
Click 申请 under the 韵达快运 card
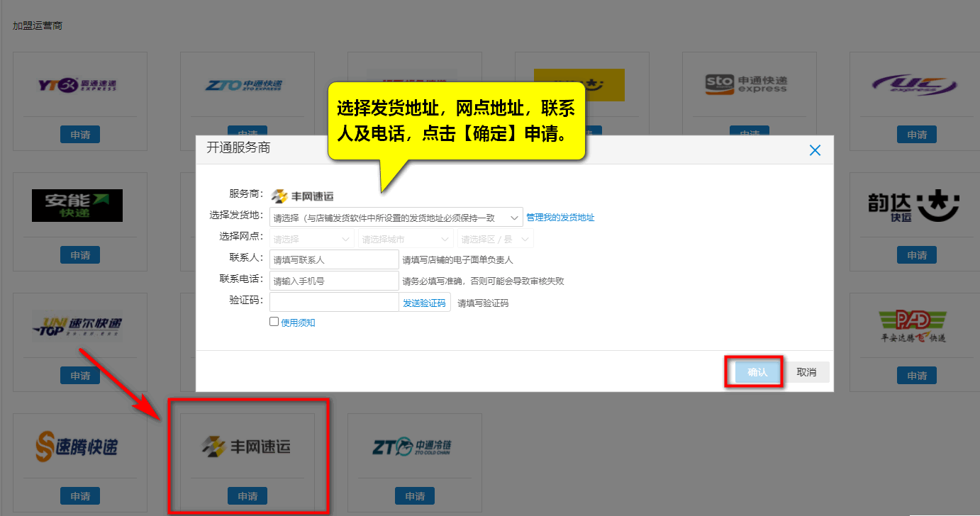point(917,255)
